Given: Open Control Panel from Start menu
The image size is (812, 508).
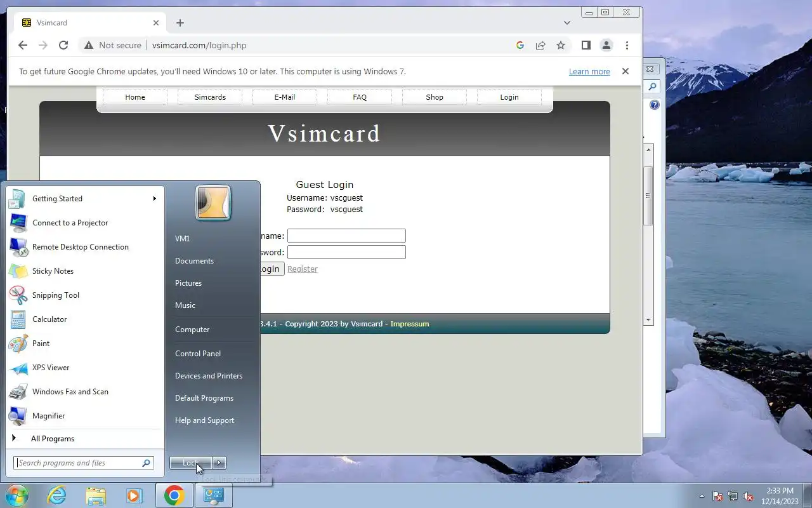Looking at the screenshot, I should pos(213,354).
